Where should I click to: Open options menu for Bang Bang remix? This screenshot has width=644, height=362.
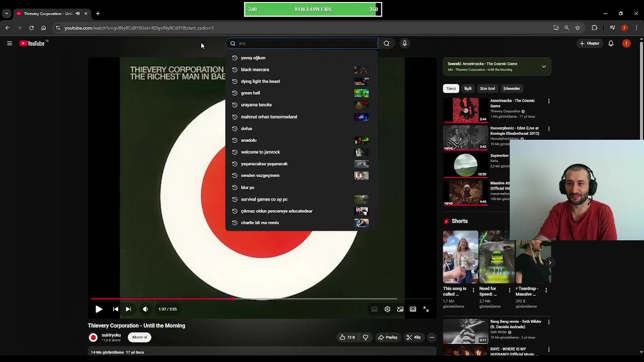point(549,322)
